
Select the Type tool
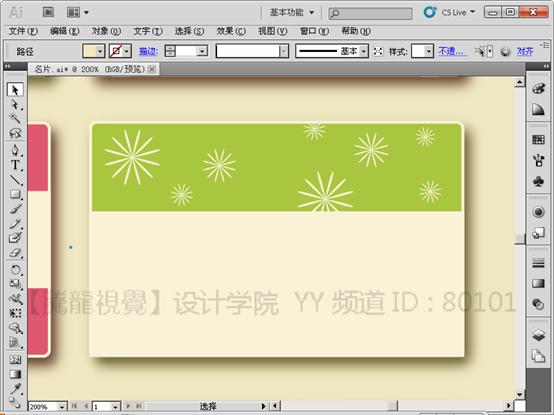pyautogui.click(x=15, y=165)
